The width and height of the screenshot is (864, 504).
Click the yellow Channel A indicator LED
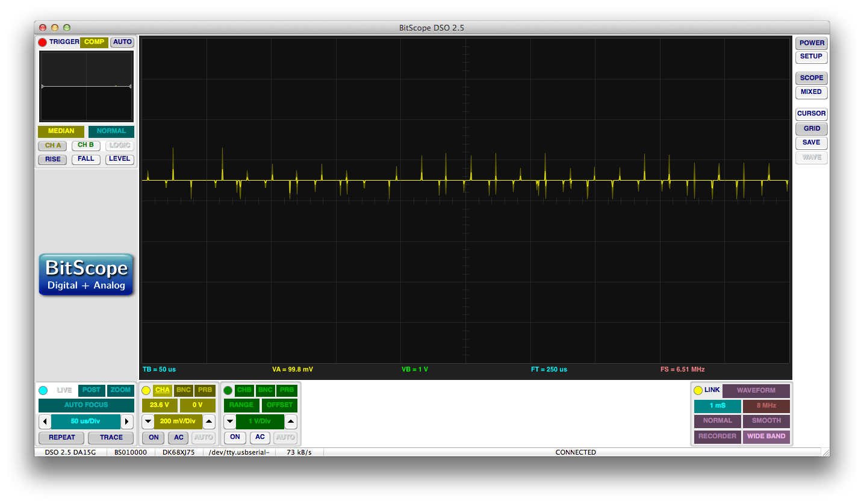[146, 390]
